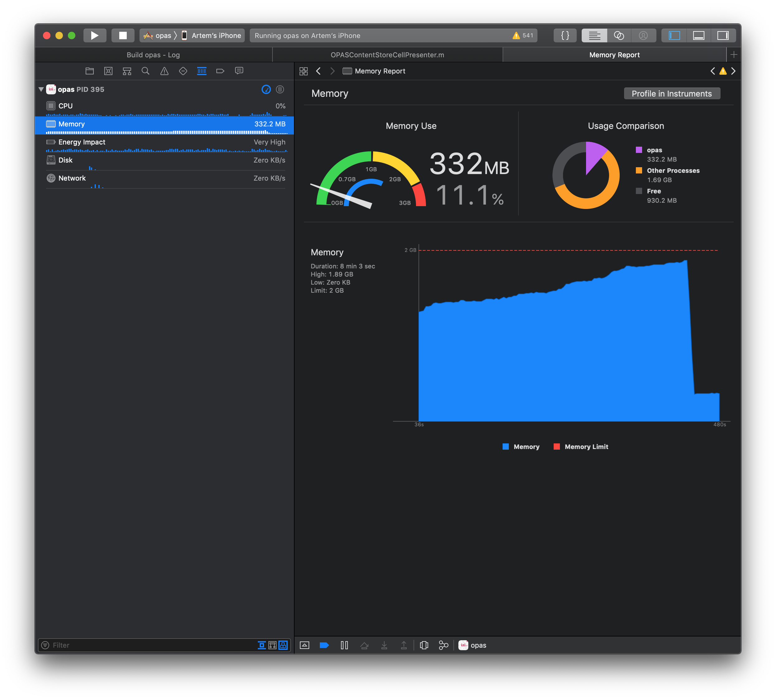Switch to Build opas - Log tab
776x700 pixels.
(153, 55)
